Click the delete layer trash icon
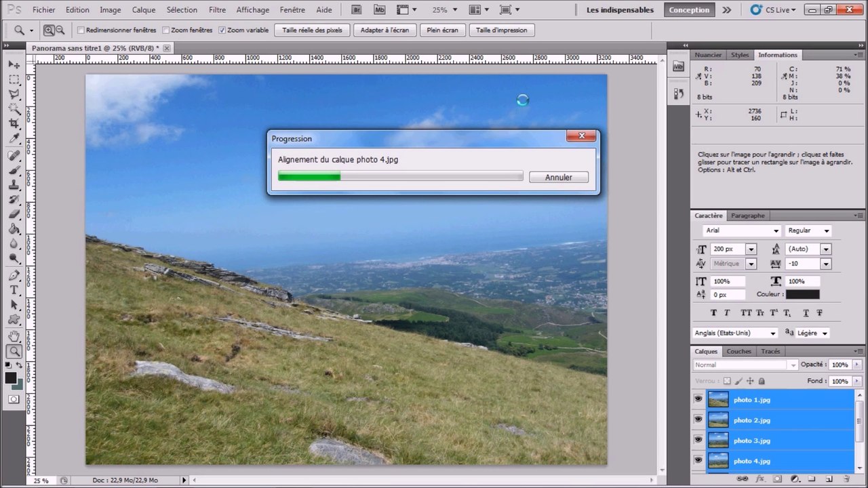868x488 pixels. click(x=846, y=479)
